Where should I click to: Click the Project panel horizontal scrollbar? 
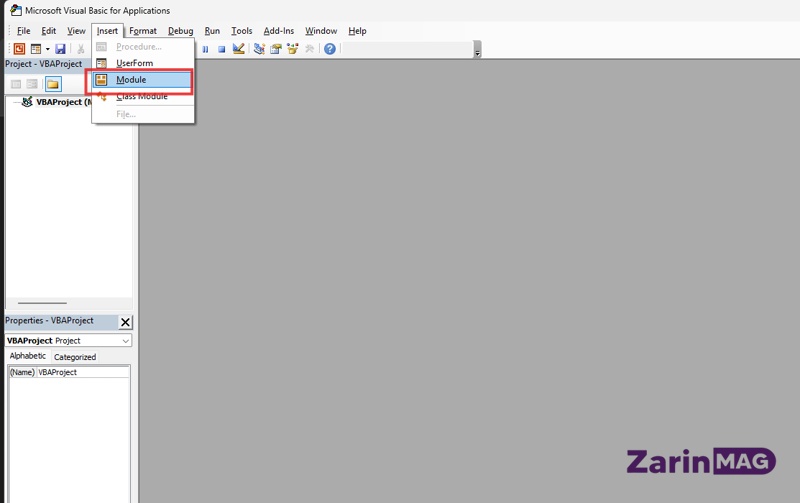42,303
